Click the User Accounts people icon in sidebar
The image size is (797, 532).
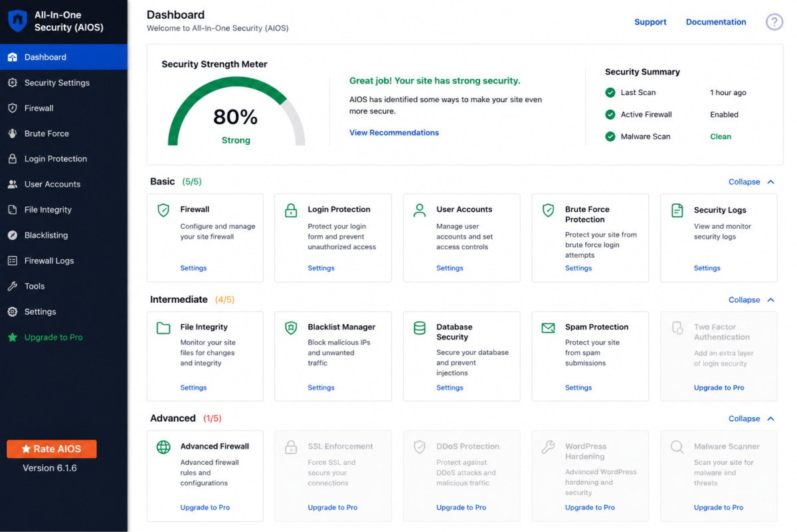click(x=12, y=184)
